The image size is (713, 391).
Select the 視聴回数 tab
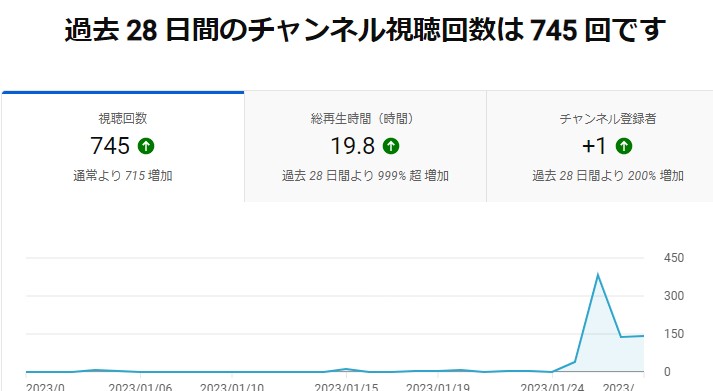(123, 146)
